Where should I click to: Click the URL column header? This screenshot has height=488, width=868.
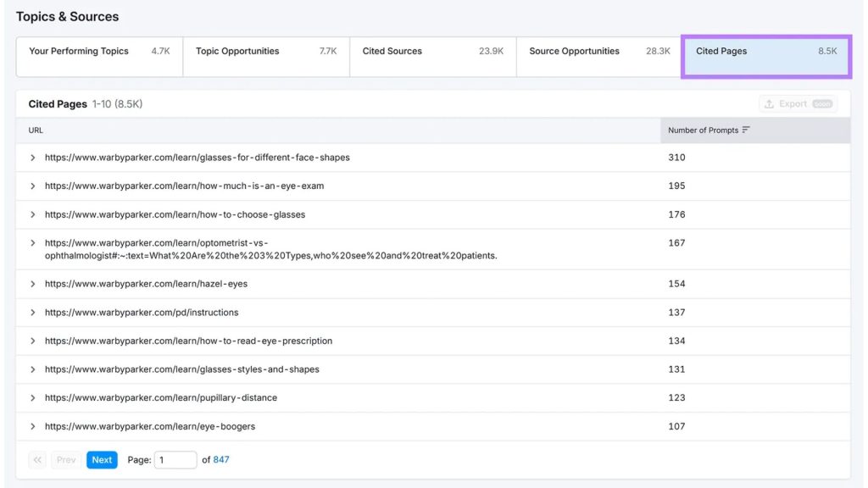point(36,130)
